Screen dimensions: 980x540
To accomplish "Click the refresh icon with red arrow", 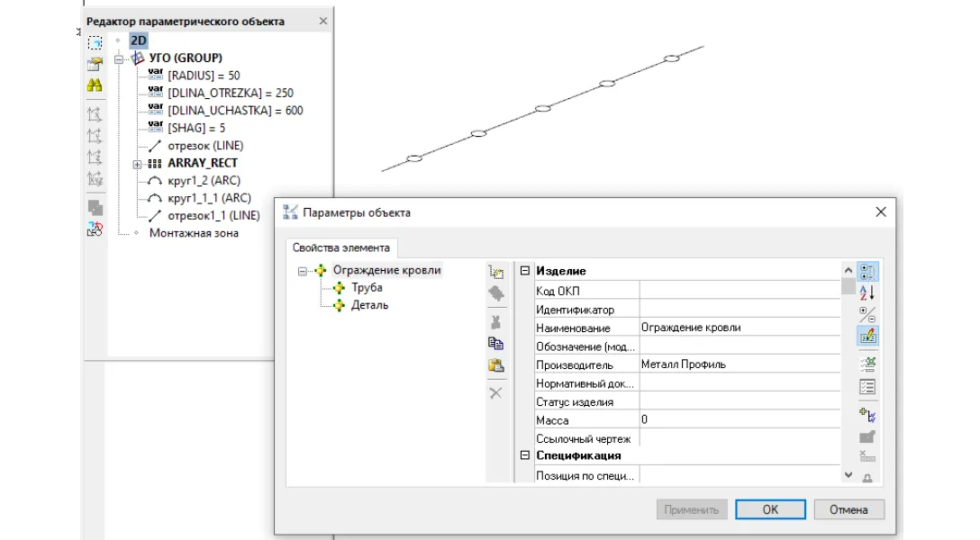I will [x=95, y=229].
